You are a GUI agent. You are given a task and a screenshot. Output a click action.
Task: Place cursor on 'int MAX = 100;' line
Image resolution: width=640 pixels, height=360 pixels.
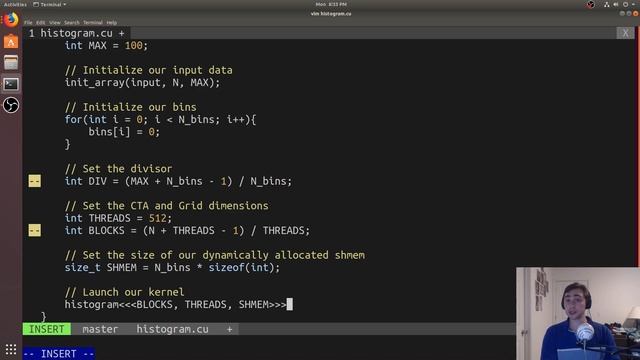[106, 45]
